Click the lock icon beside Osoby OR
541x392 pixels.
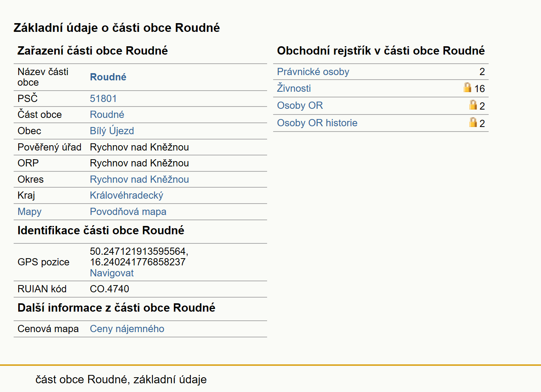[473, 105]
